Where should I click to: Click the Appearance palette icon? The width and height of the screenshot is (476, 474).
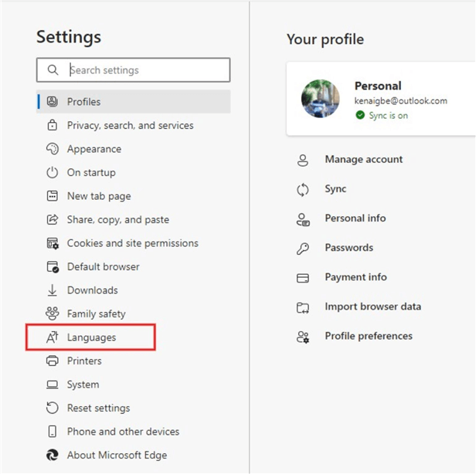tap(53, 149)
